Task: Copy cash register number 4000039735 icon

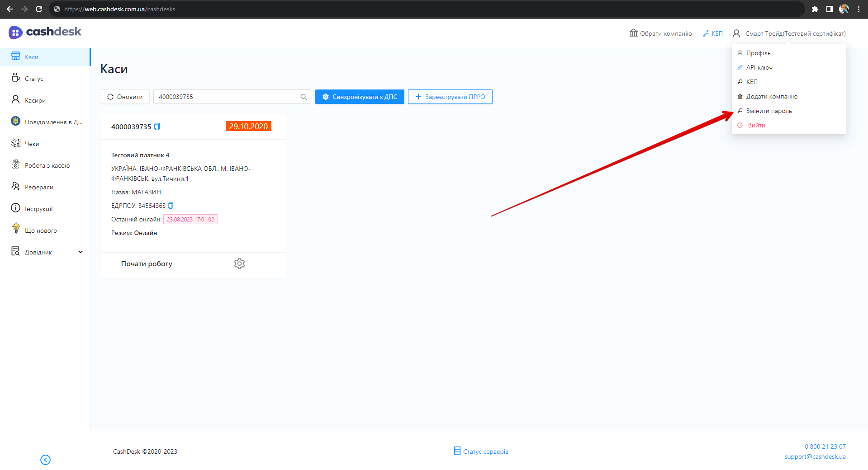Action: (x=157, y=127)
